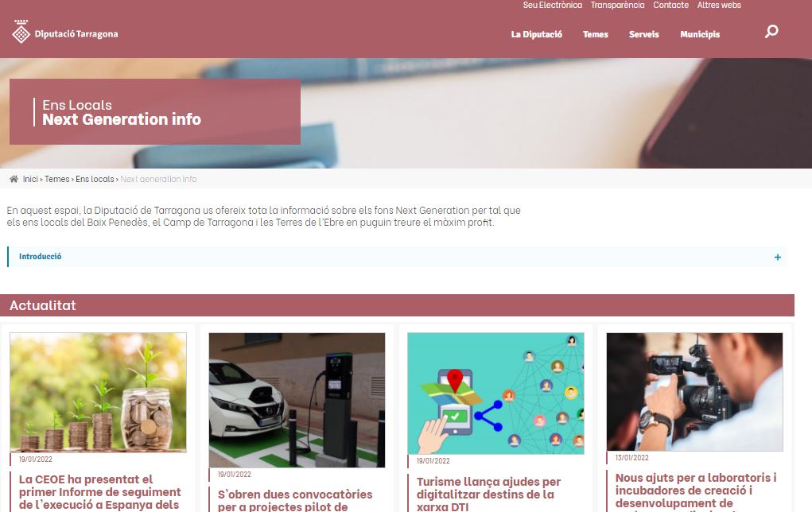Open the Introducció accordion title
This screenshot has width=812, height=512.
41,256
